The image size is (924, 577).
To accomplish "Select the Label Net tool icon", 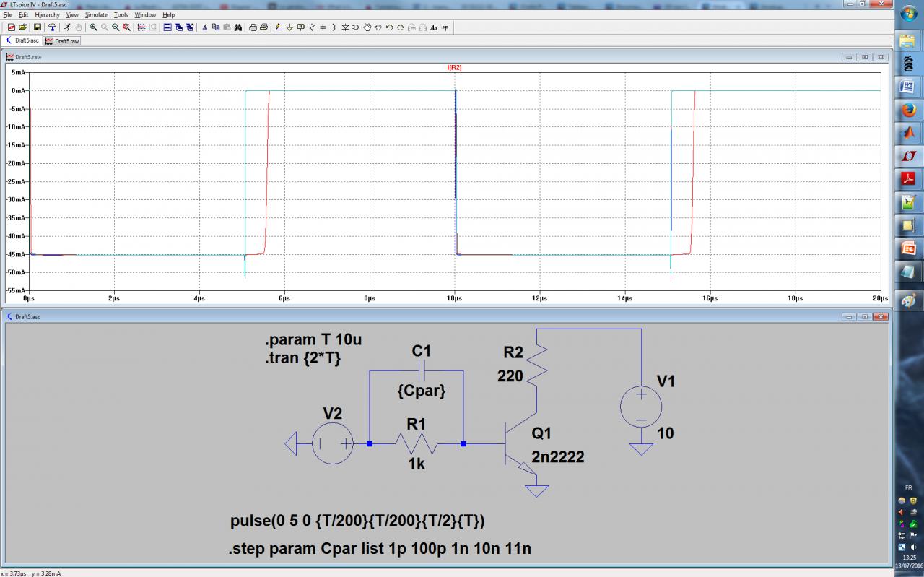I will click(300, 27).
